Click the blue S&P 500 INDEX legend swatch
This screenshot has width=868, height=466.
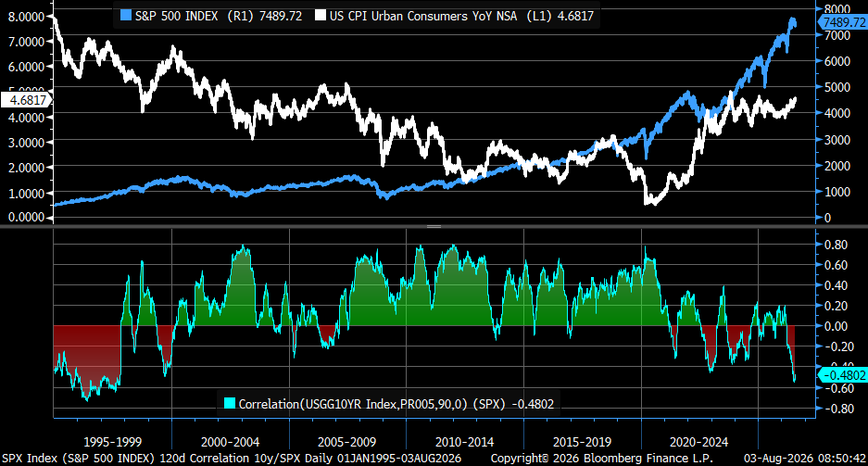tap(126, 16)
